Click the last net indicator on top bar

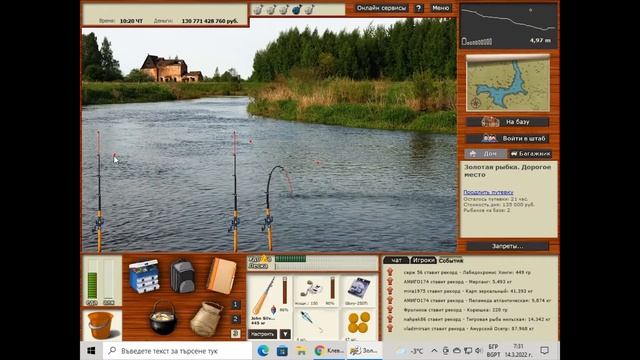(x=310, y=9)
